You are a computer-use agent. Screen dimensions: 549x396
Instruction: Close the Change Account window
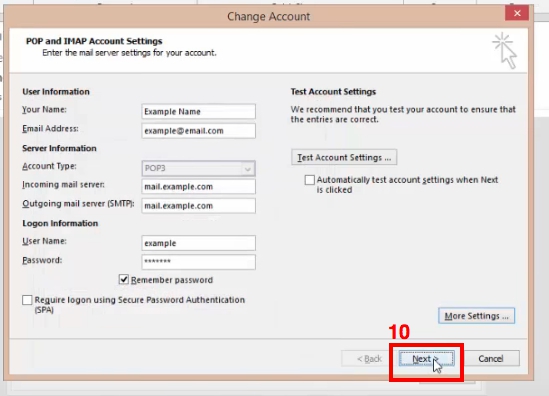[517, 13]
